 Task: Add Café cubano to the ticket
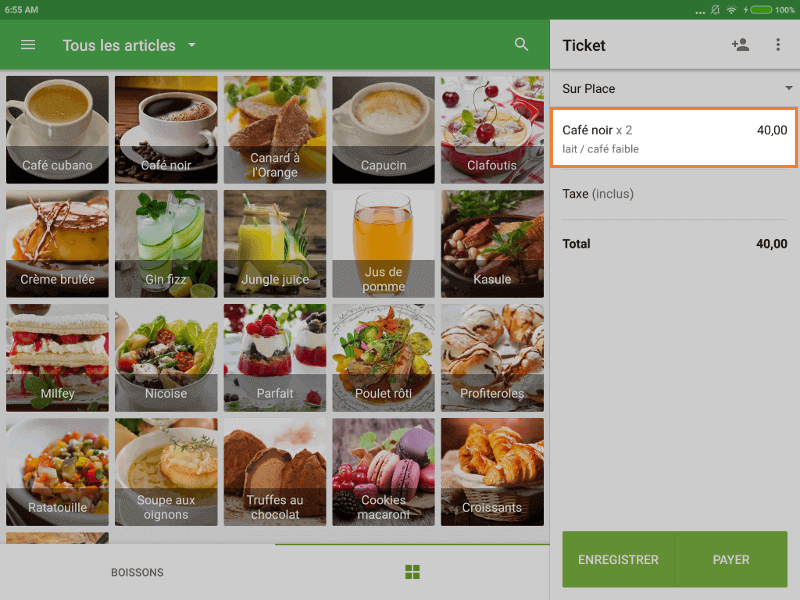[x=57, y=129]
